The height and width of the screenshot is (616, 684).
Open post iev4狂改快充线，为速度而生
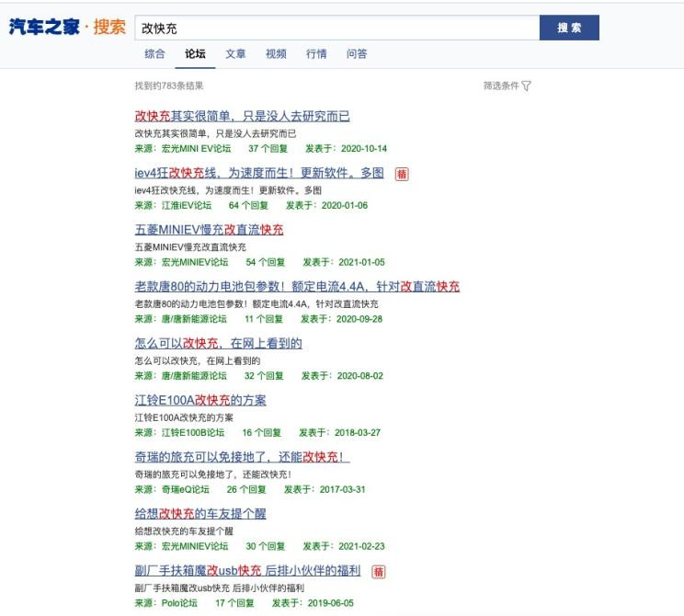click(259, 173)
